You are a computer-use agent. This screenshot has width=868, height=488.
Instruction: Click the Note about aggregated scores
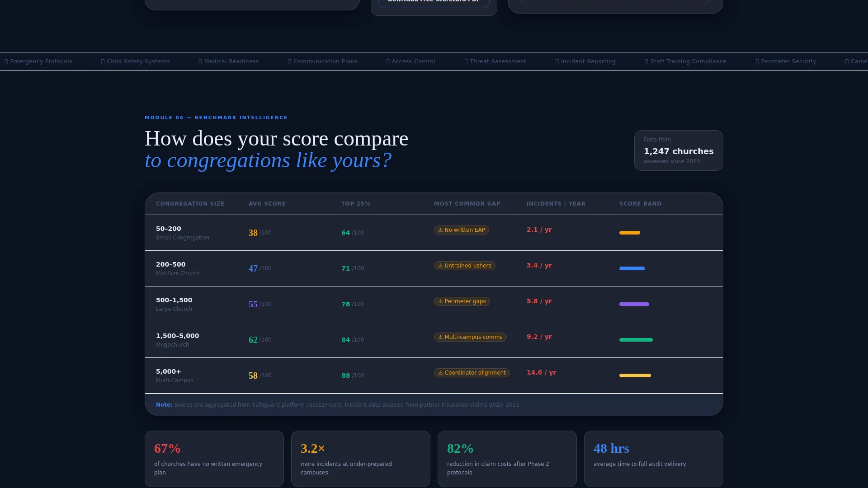(x=338, y=405)
